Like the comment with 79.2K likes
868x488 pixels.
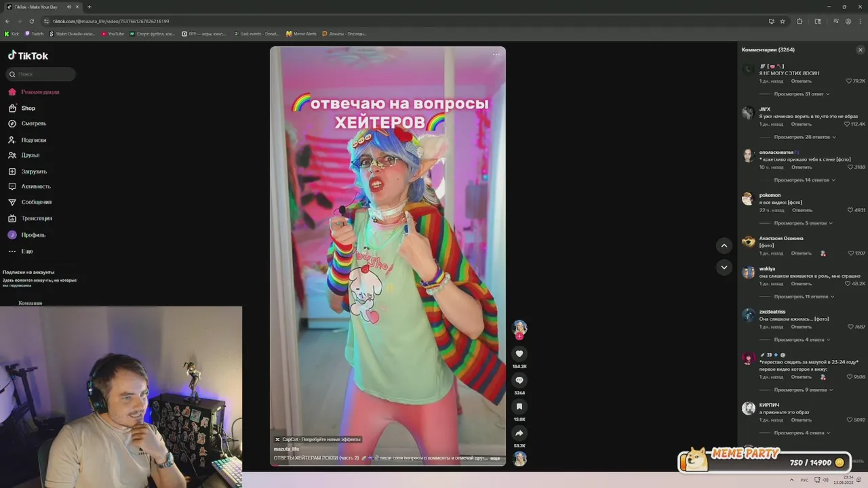[849, 81]
